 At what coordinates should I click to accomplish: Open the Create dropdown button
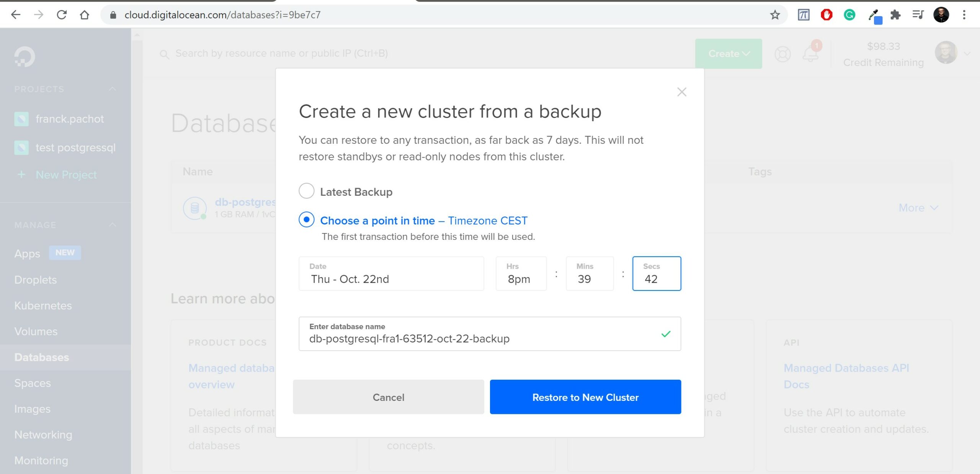(x=728, y=54)
